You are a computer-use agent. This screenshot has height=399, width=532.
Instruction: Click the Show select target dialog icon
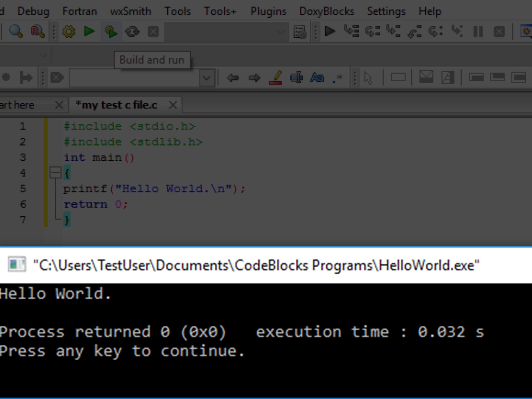[x=300, y=32]
